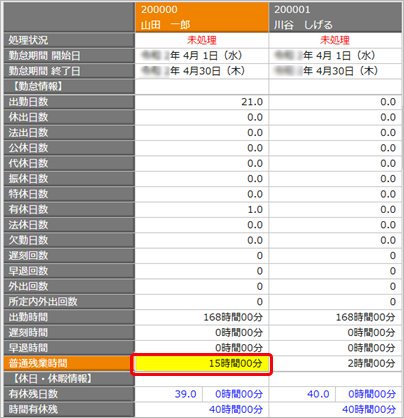Click 山田's 168時間00分 work hours cell

click(x=202, y=317)
